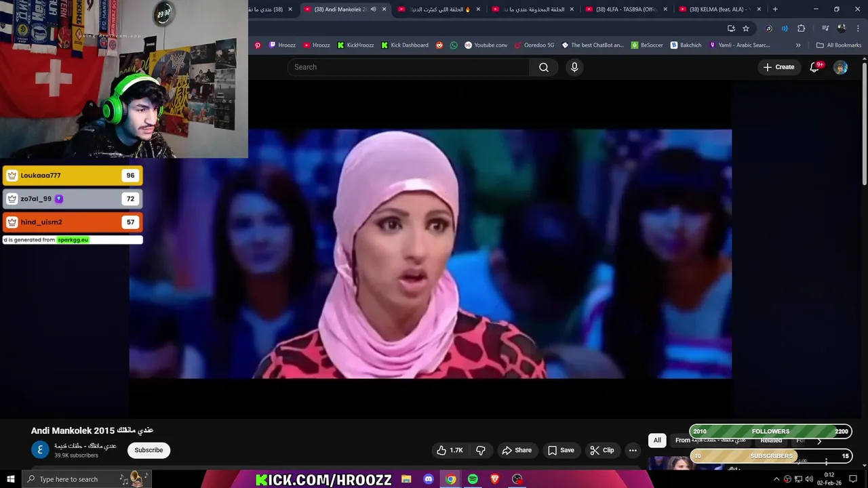
Task: Select the Related filter chip
Action: pyautogui.click(x=771, y=441)
